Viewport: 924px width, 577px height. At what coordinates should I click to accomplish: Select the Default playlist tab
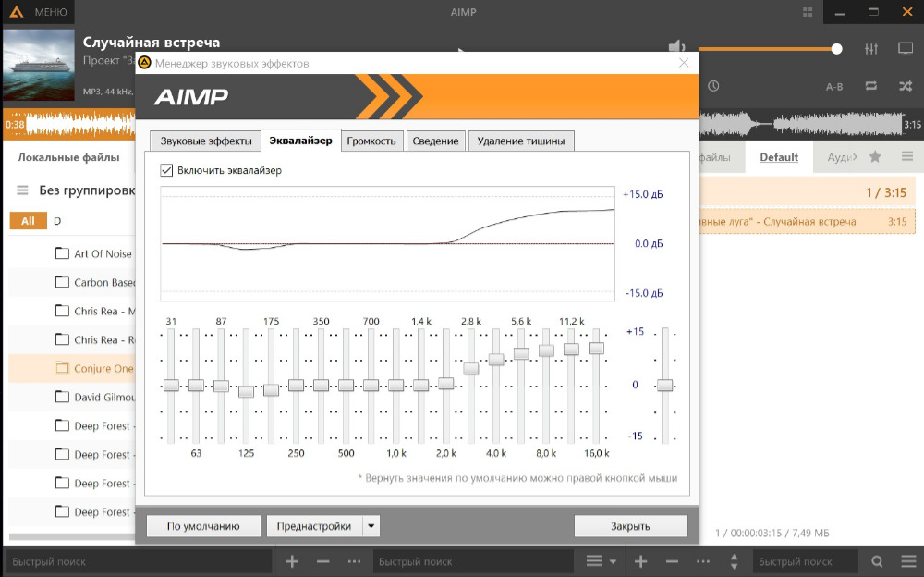click(x=779, y=157)
